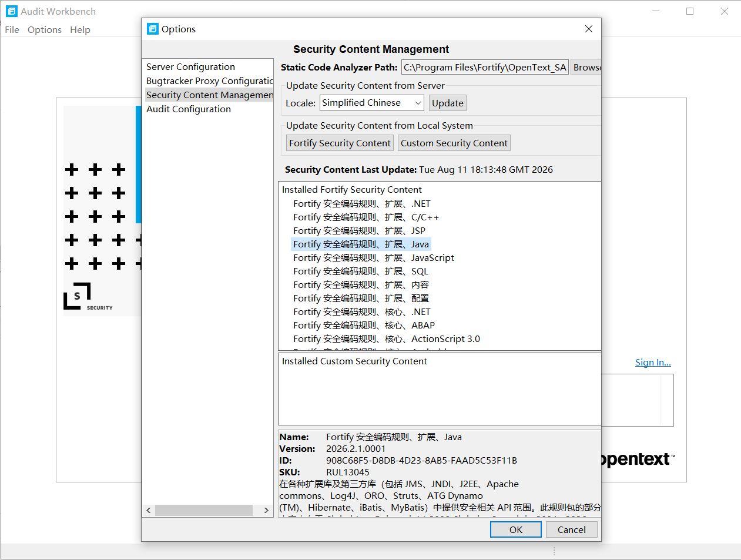Click the Fortify Security Content button
741x560 pixels.
(x=340, y=143)
